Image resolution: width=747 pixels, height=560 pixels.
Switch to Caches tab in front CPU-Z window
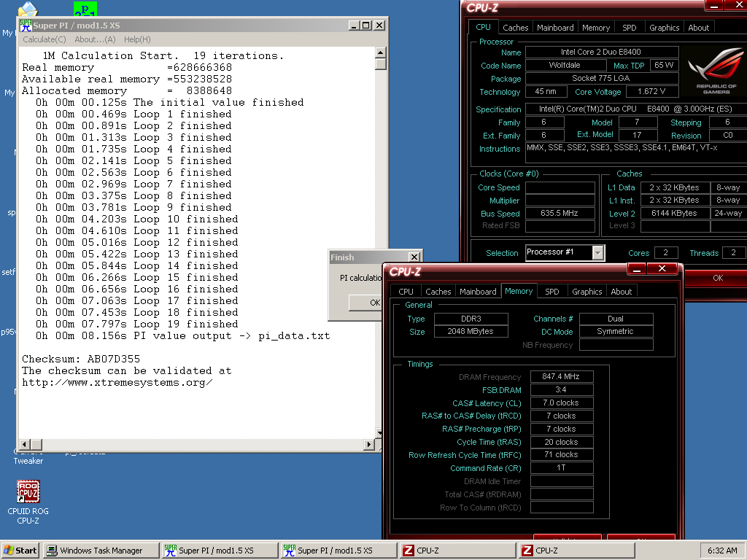point(438,292)
